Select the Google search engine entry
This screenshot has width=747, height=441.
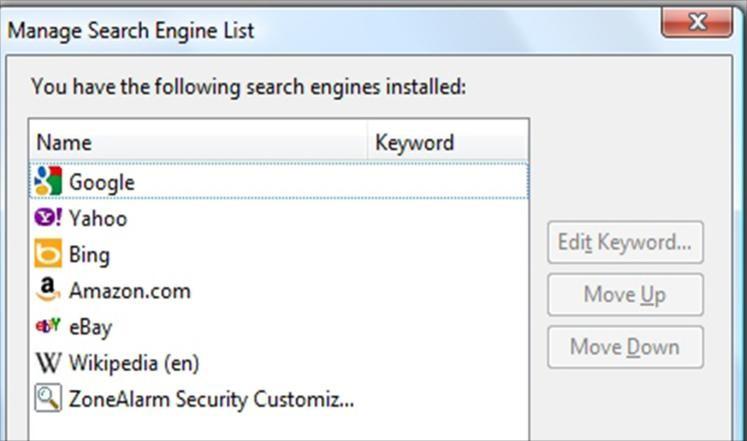101,182
